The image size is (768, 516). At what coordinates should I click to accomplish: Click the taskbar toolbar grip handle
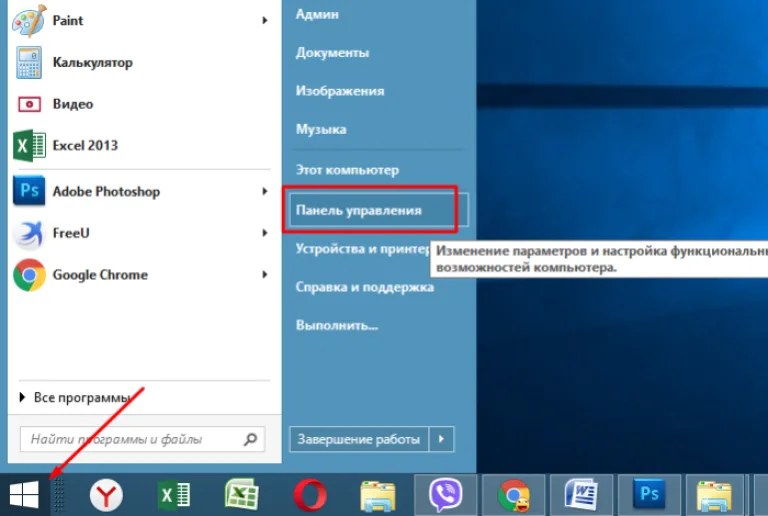click(59, 494)
